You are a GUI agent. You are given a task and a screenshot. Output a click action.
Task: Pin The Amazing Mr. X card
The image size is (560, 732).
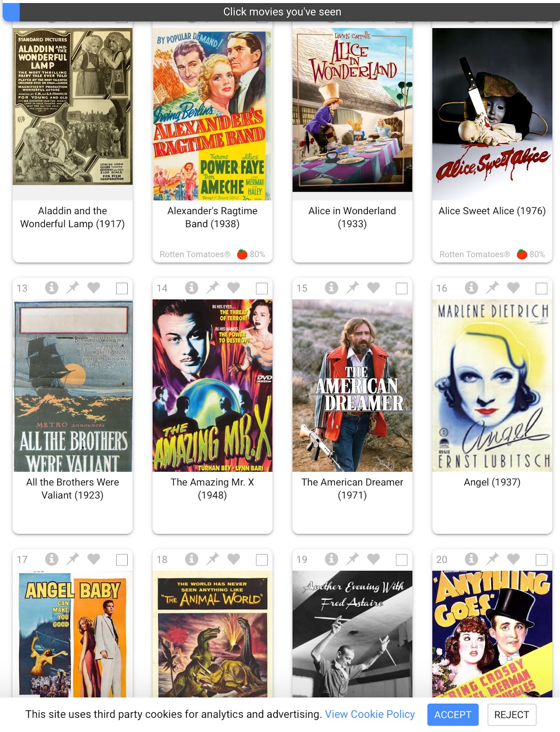(213, 288)
